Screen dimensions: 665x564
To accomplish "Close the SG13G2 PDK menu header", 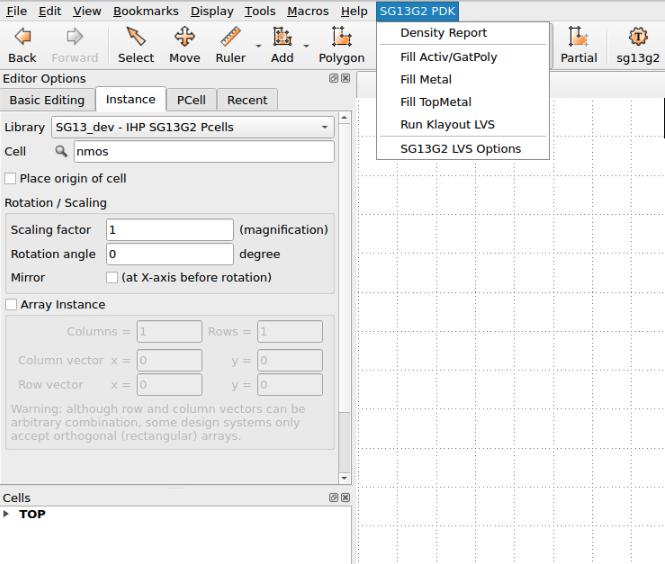I will coord(417,11).
